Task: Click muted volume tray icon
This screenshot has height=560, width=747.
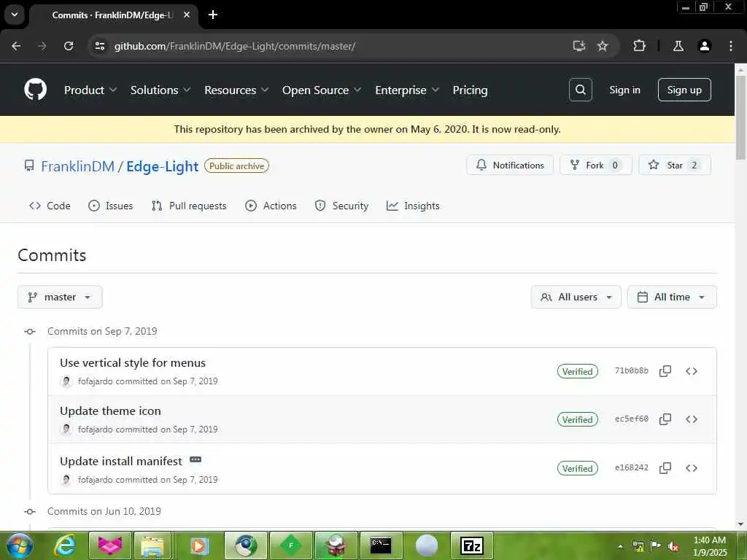Action: 673,546
